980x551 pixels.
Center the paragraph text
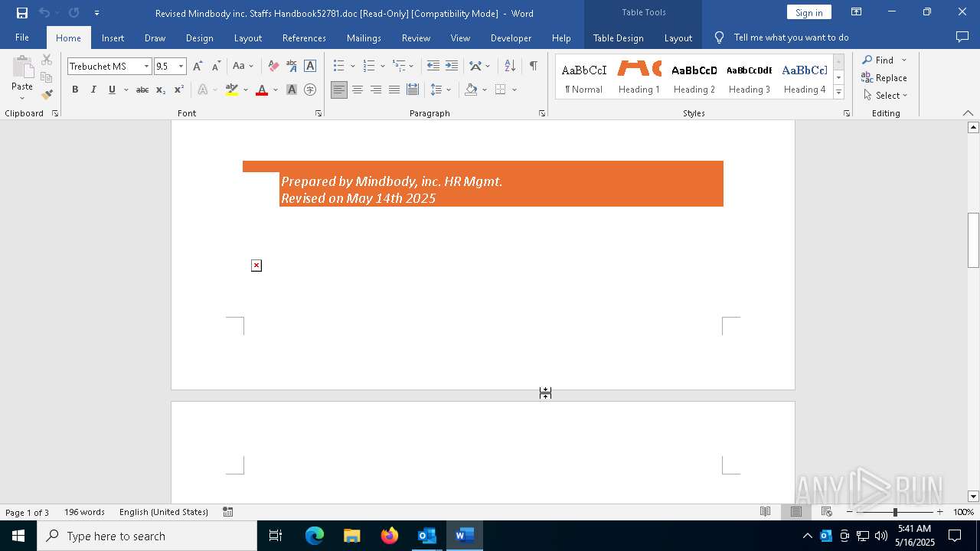pyautogui.click(x=358, y=90)
